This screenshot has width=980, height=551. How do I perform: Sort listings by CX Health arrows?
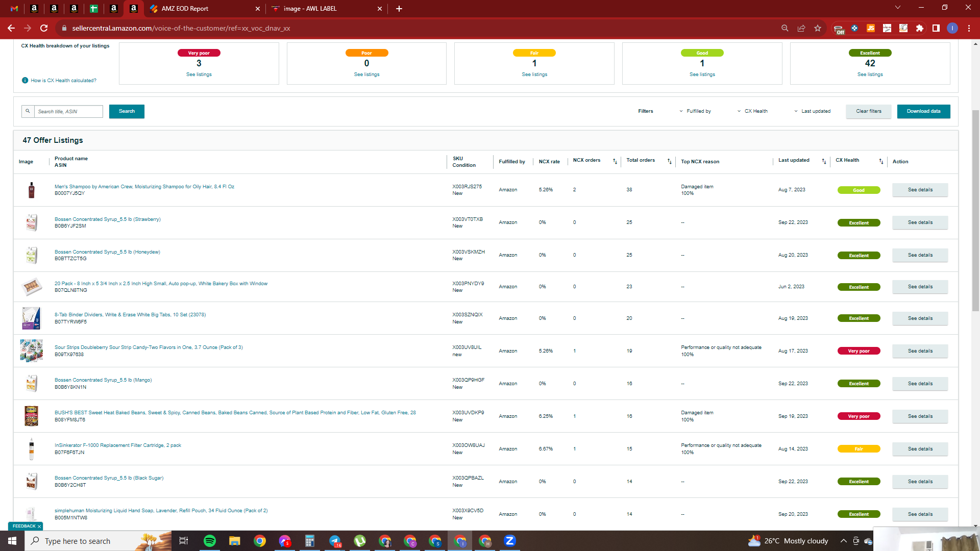[881, 161]
